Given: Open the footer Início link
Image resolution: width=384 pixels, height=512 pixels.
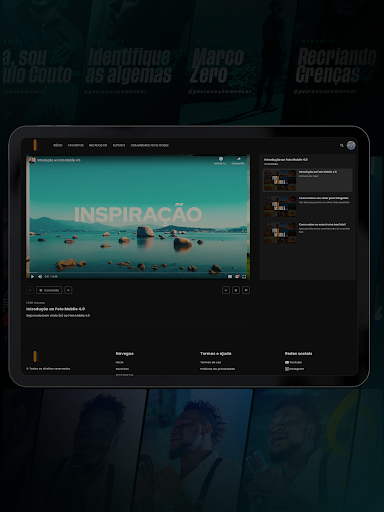Looking at the screenshot, I should [120, 362].
